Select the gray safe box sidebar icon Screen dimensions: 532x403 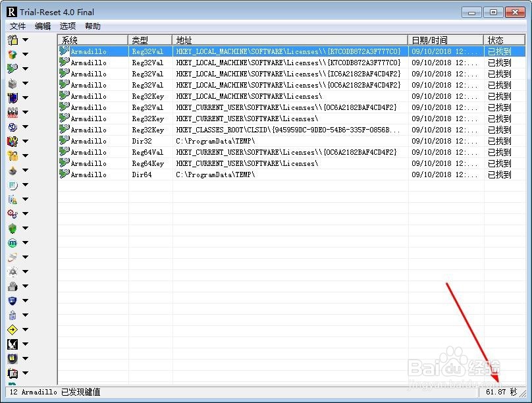13,286
